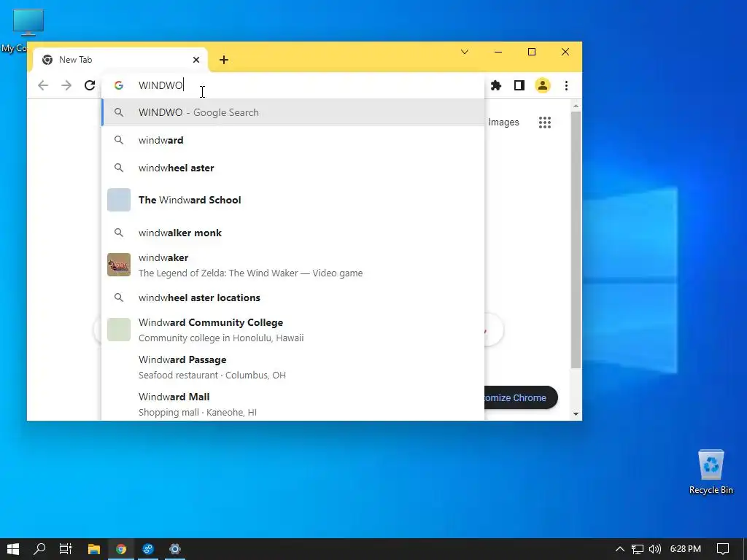Pick 'The Windward School' suggestion
Image resolution: width=747 pixels, height=560 pixels.
[293, 200]
